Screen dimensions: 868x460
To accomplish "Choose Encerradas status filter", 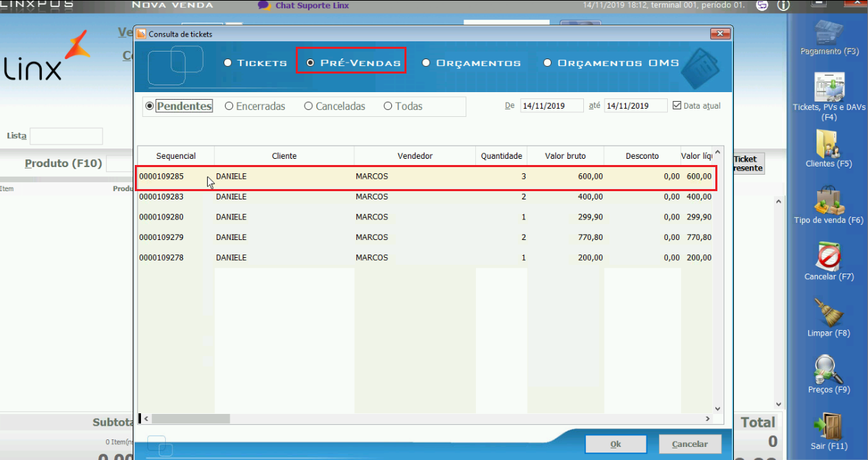I will 255,107.
